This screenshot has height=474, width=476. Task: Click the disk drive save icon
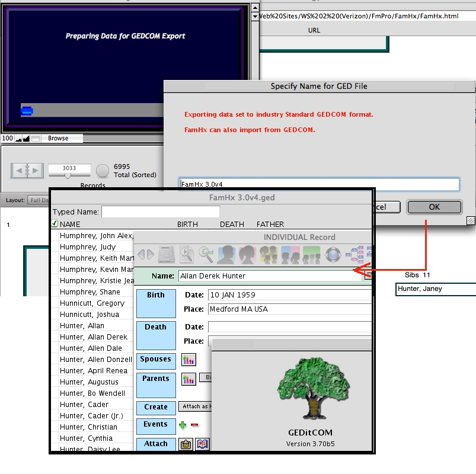pyautogui.click(x=167, y=254)
